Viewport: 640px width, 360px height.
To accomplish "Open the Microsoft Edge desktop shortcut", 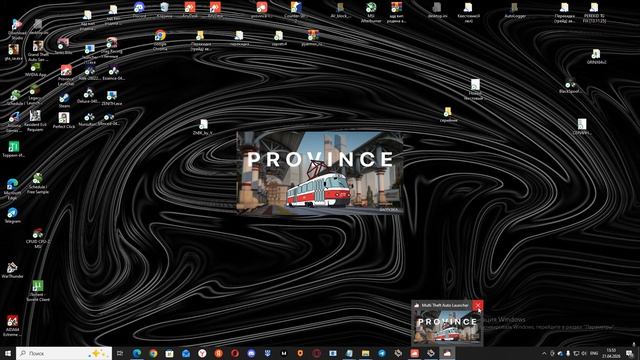I will (x=12, y=189).
